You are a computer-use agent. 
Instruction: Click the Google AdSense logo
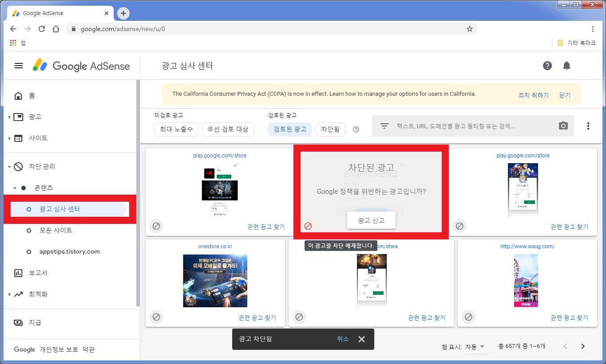coord(81,66)
